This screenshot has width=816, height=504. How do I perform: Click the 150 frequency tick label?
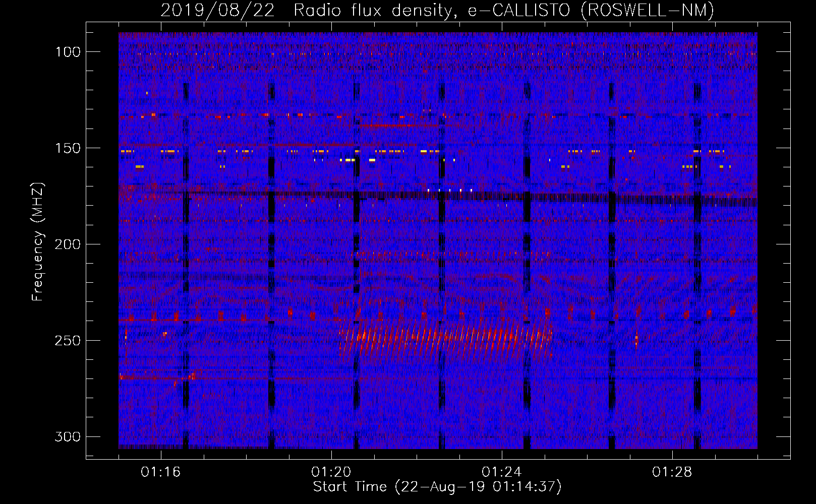(68, 148)
